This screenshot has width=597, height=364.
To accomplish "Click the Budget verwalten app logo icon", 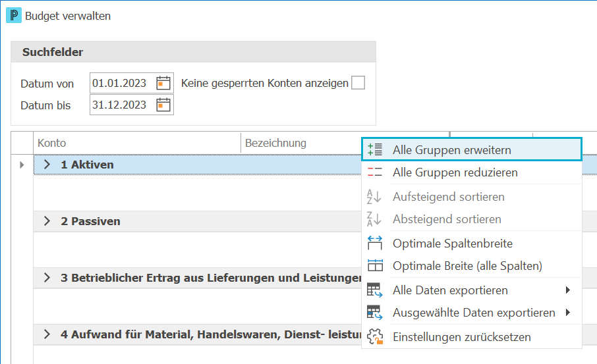I will [x=14, y=16].
